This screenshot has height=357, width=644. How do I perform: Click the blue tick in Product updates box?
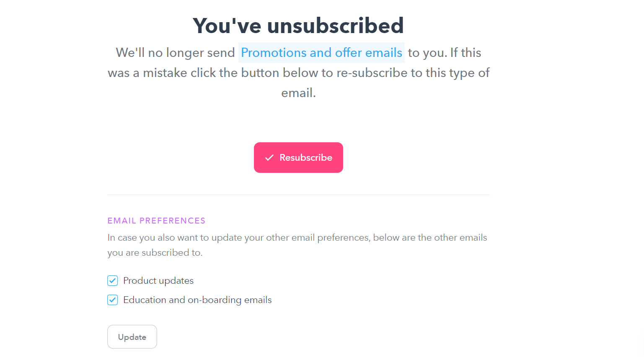click(x=112, y=280)
